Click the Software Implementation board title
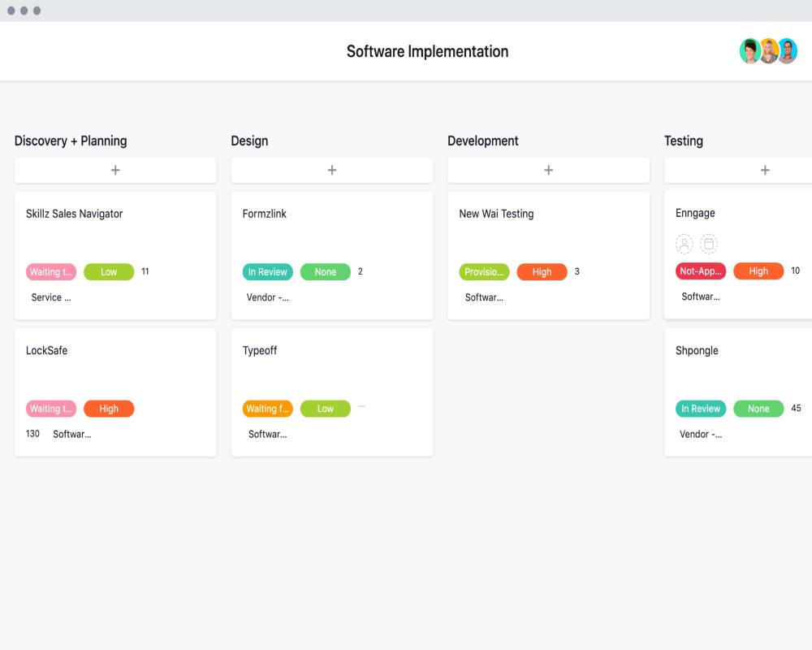Image resolution: width=812 pixels, height=650 pixels. pyautogui.click(x=427, y=50)
